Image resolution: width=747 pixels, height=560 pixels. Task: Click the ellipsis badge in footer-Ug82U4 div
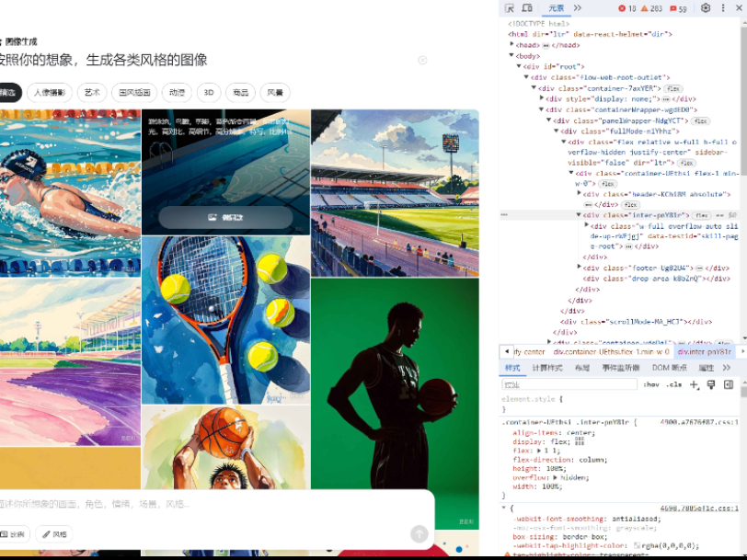point(699,269)
